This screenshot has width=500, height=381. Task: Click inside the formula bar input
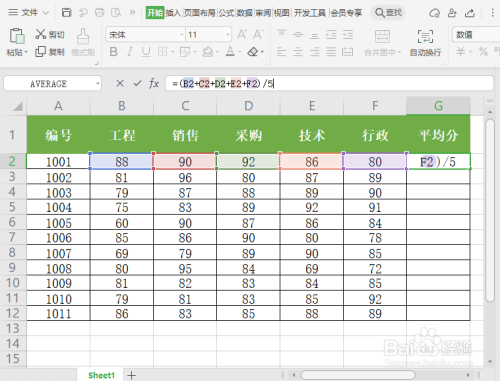click(329, 83)
